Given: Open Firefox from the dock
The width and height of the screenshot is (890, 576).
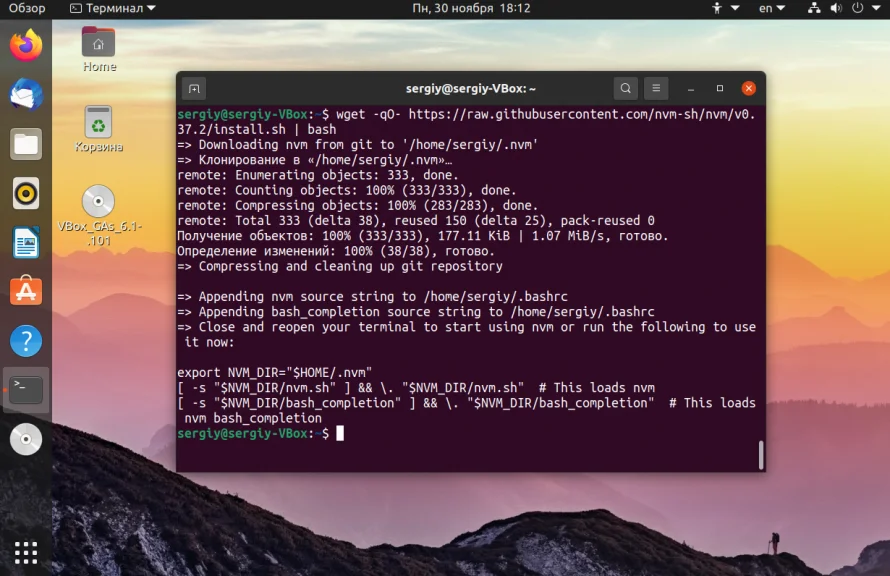Looking at the screenshot, I should (x=26, y=45).
